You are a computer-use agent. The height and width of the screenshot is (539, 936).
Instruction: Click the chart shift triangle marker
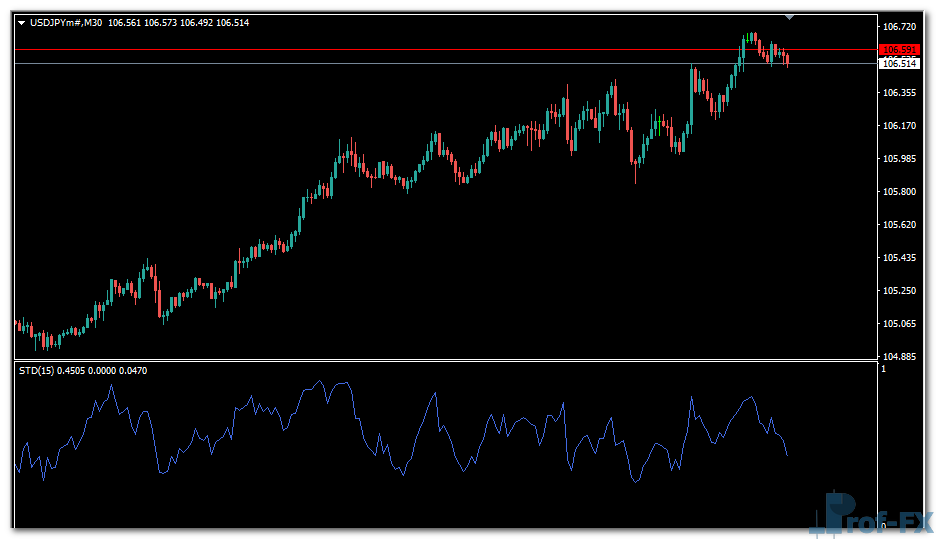(x=790, y=17)
